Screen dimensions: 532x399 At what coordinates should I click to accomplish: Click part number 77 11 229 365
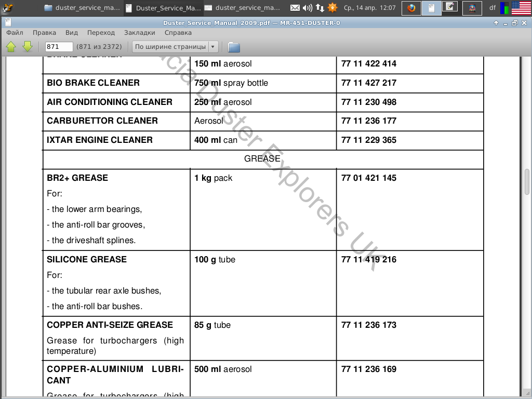coord(369,140)
